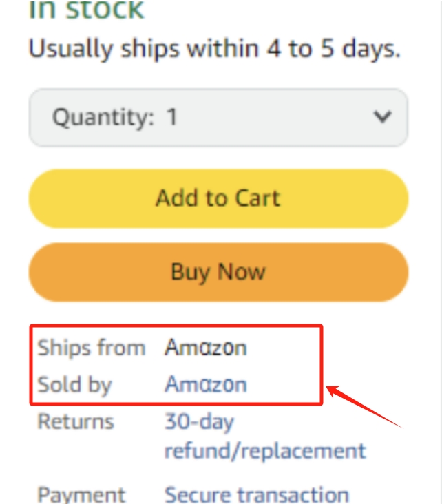Click the red arrow annotation
Image resolution: width=442 pixels, height=504 pixels.
point(364,407)
